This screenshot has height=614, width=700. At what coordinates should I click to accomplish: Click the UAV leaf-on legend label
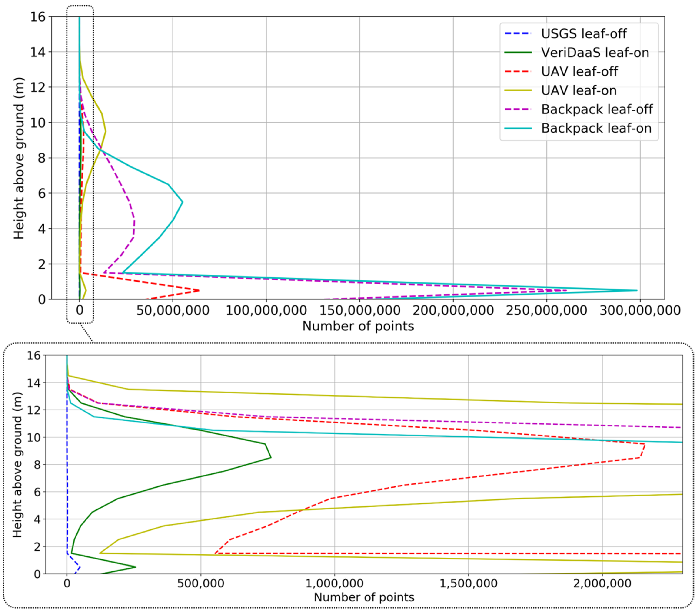(579, 90)
